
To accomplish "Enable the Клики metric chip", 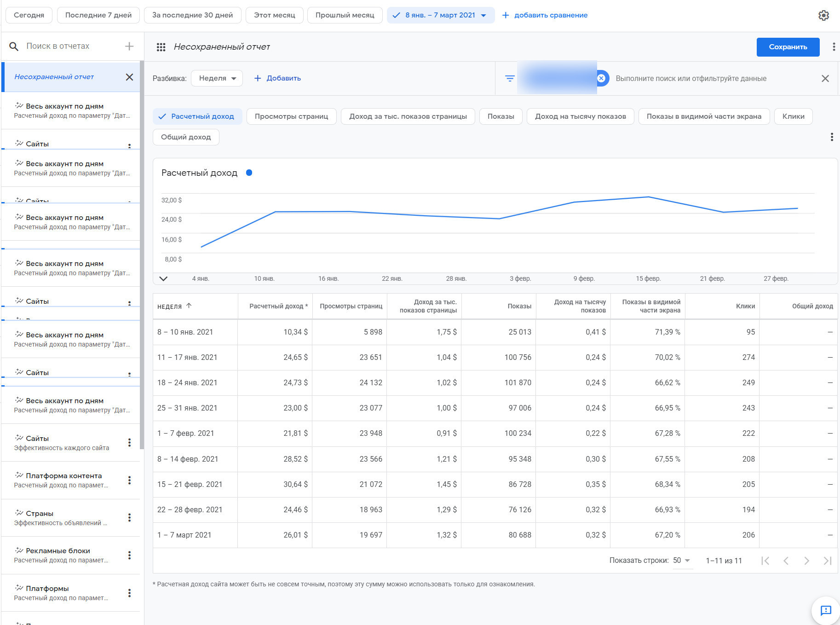I will [x=793, y=116].
